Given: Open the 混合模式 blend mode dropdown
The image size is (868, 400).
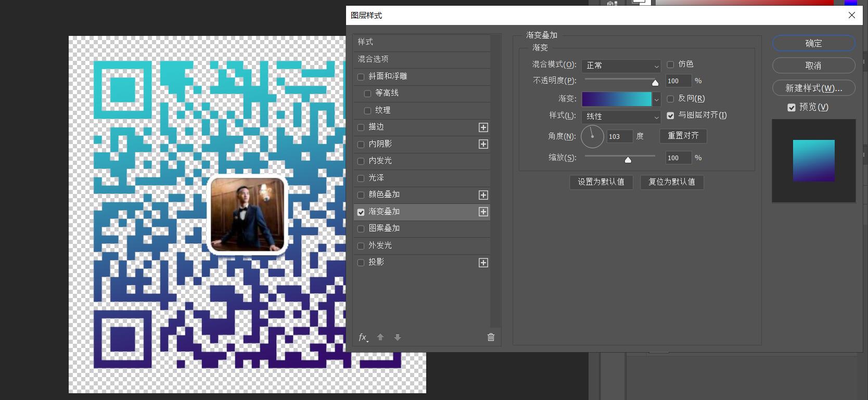Looking at the screenshot, I should tap(621, 66).
